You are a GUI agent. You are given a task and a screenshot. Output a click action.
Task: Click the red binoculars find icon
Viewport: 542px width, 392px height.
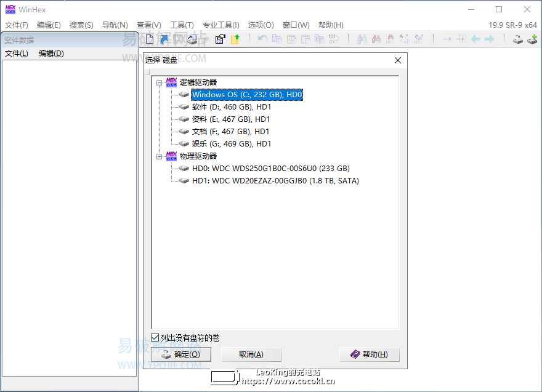click(376, 39)
